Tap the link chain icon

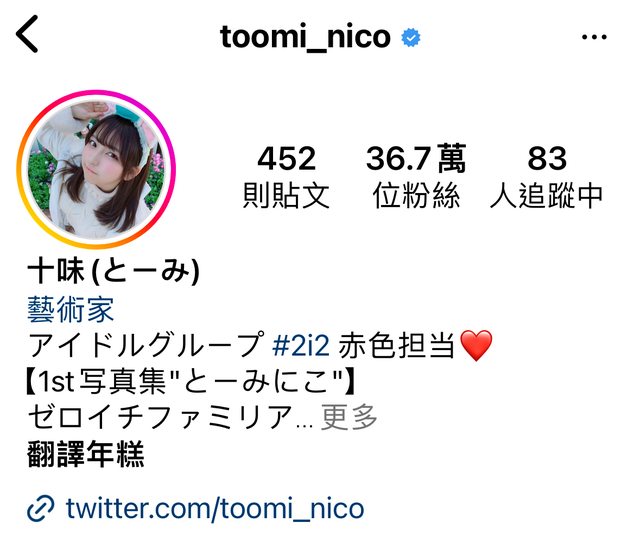(x=40, y=508)
